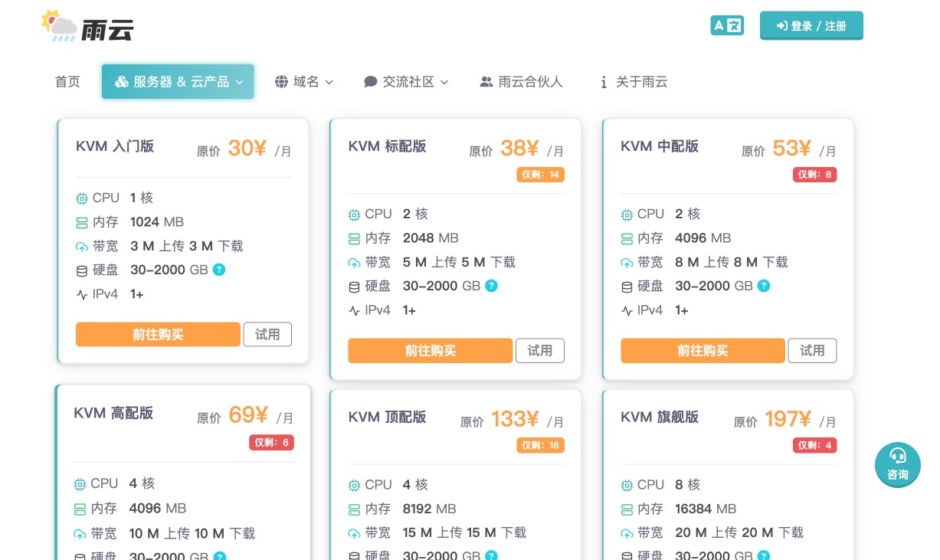Click disk help icon in KVM 中配版

pyautogui.click(x=764, y=286)
